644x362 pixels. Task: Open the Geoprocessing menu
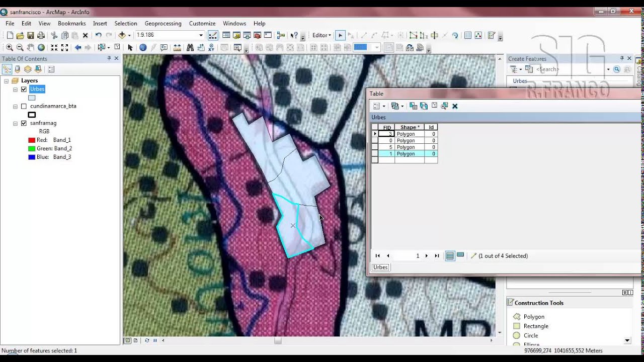(x=163, y=23)
